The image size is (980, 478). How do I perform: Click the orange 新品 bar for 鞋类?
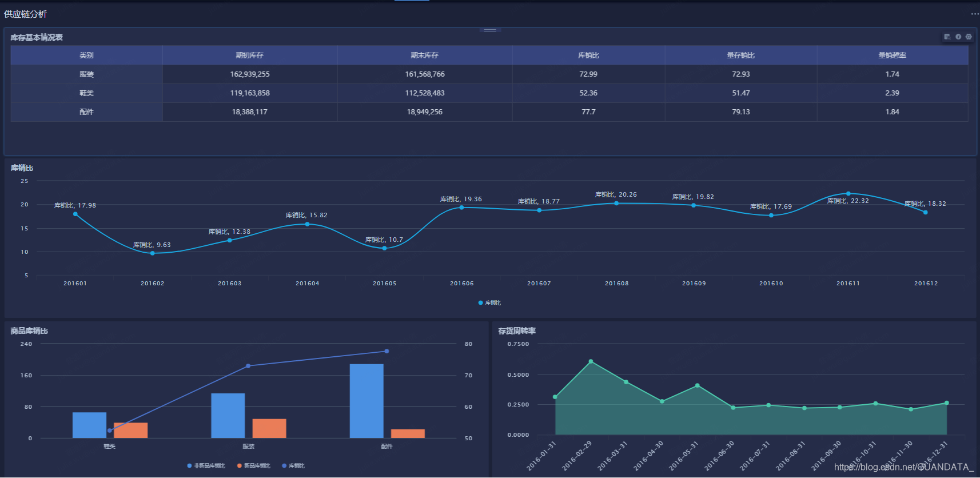coord(131,430)
